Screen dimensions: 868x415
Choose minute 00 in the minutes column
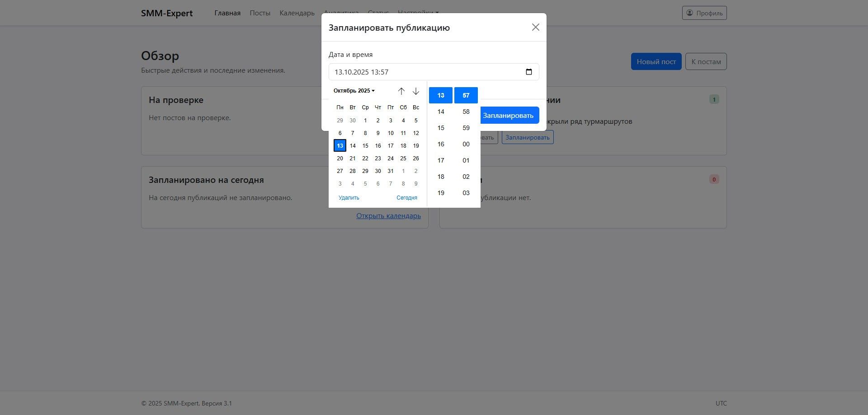pyautogui.click(x=466, y=144)
